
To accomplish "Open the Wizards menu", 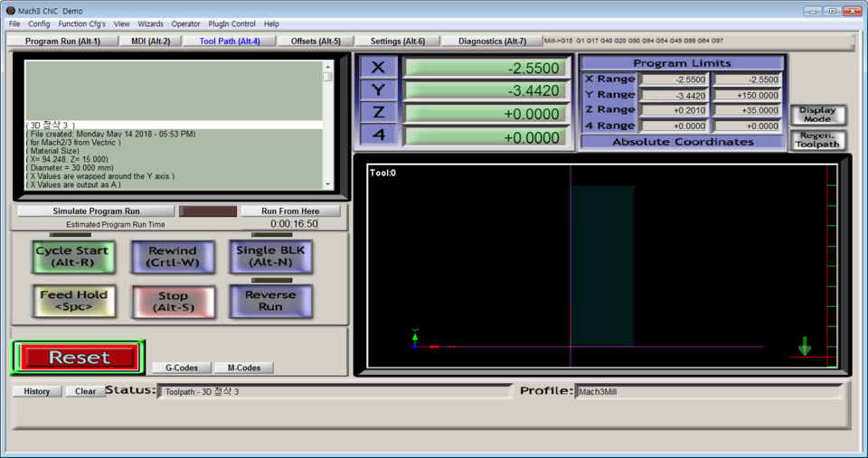I will (x=150, y=23).
